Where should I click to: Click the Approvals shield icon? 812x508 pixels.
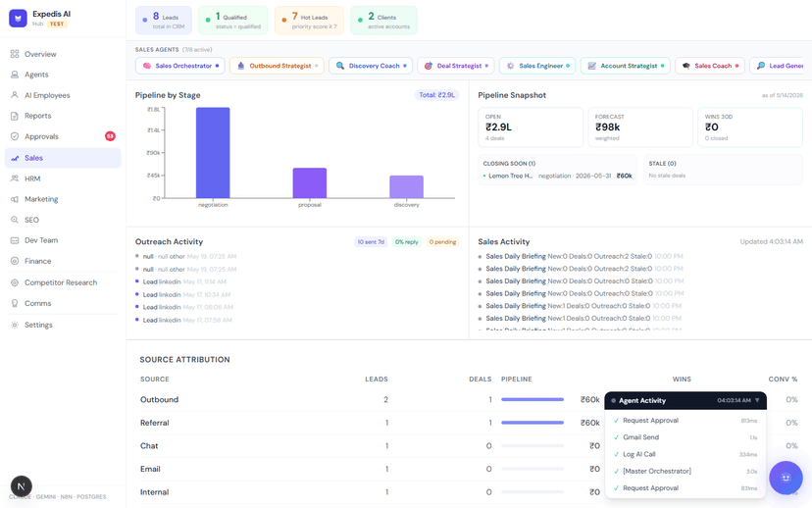point(15,136)
